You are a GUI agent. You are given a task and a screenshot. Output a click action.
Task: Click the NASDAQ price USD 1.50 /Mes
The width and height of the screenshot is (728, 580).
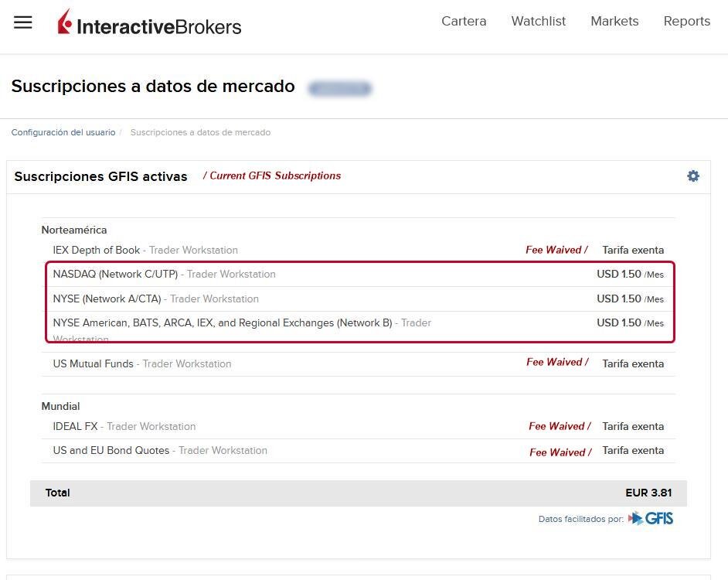(630, 275)
